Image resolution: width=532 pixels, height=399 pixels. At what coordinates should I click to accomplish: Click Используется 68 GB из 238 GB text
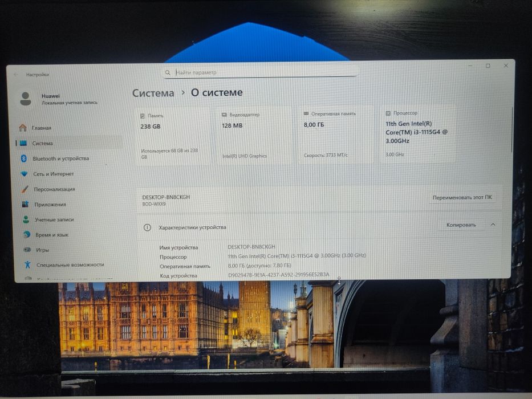point(169,154)
